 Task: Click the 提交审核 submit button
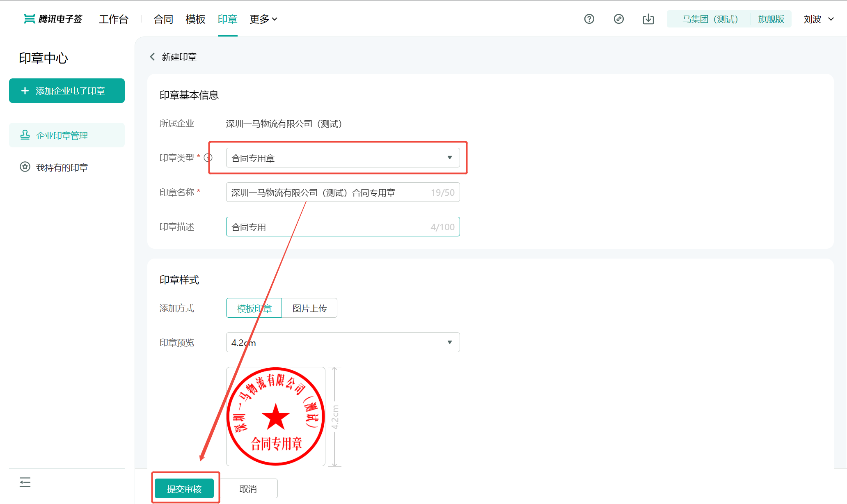pyautogui.click(x=184, y=489)
